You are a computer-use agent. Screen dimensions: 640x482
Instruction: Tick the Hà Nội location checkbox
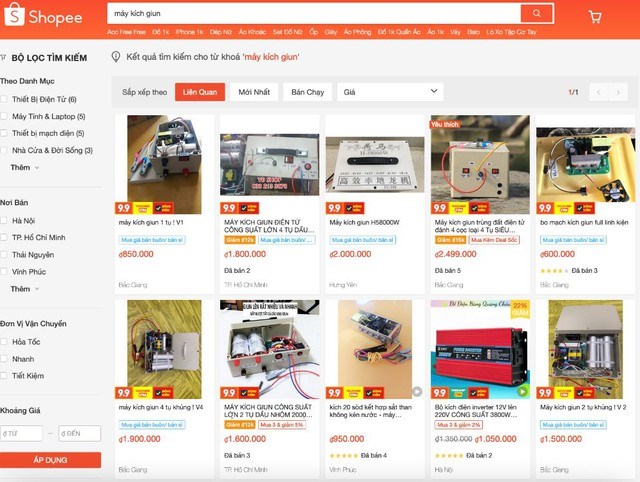tap(4, 220)
